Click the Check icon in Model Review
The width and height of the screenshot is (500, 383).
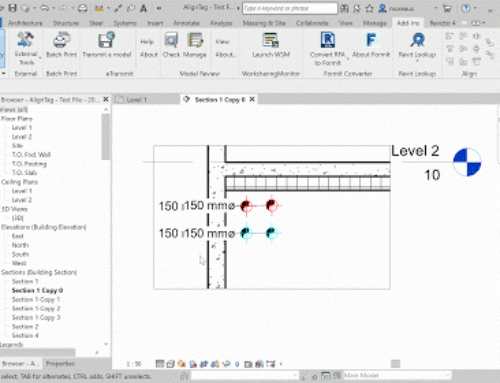click(x=171, y=40)
